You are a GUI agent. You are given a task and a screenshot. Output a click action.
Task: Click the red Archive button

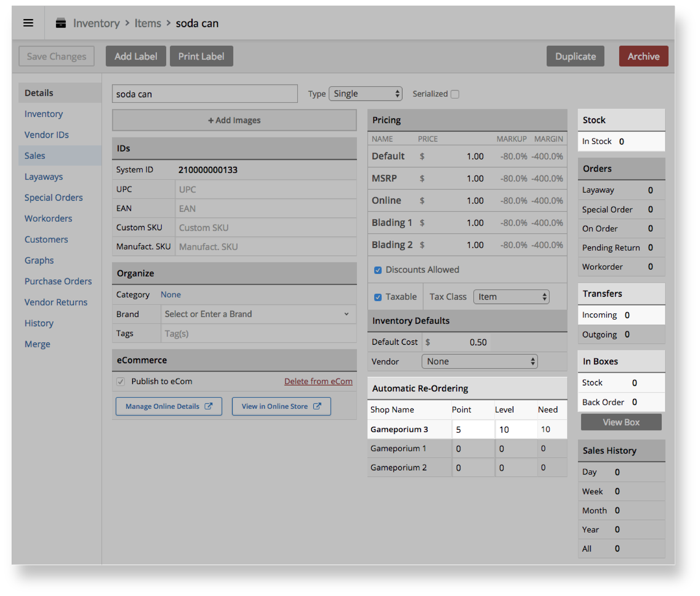tap(644, 56)
